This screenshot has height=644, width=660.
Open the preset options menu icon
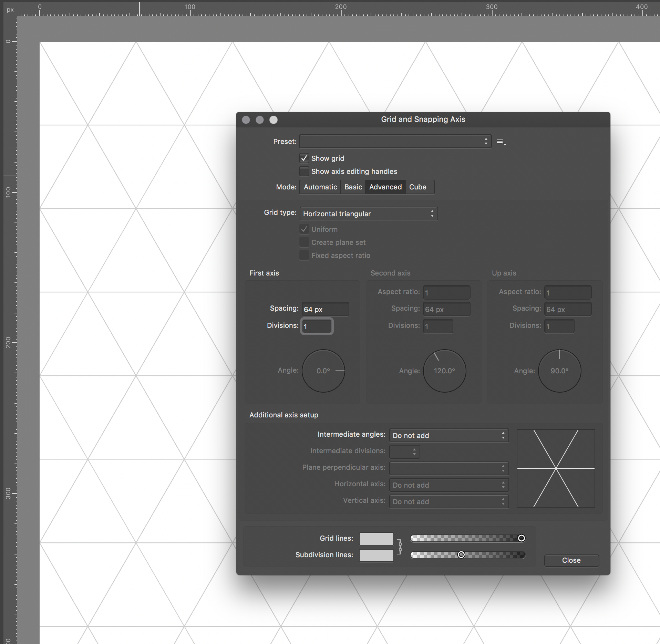click(x=501, y=142)
